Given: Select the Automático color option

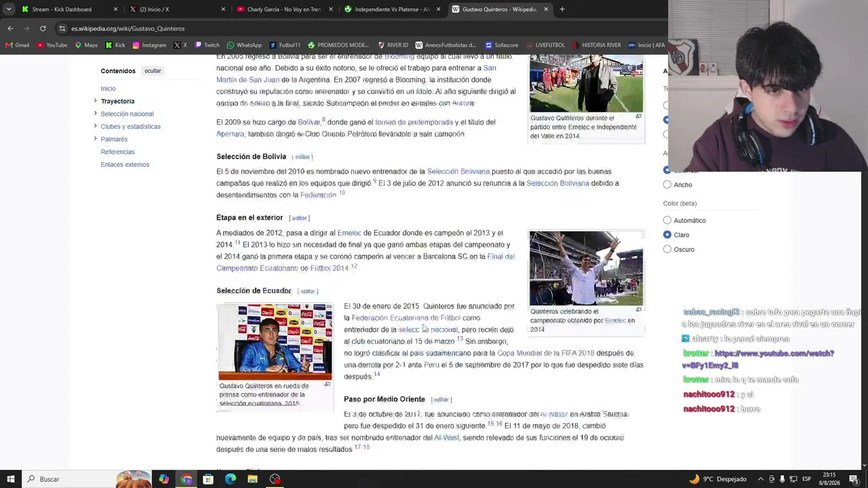Looking at the screenshot, I should [667, 220].
